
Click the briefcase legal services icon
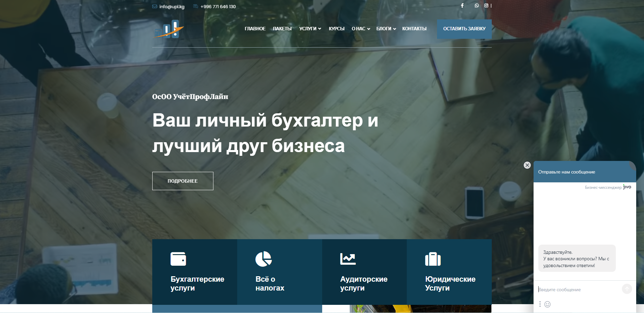[x=433, y=259]
